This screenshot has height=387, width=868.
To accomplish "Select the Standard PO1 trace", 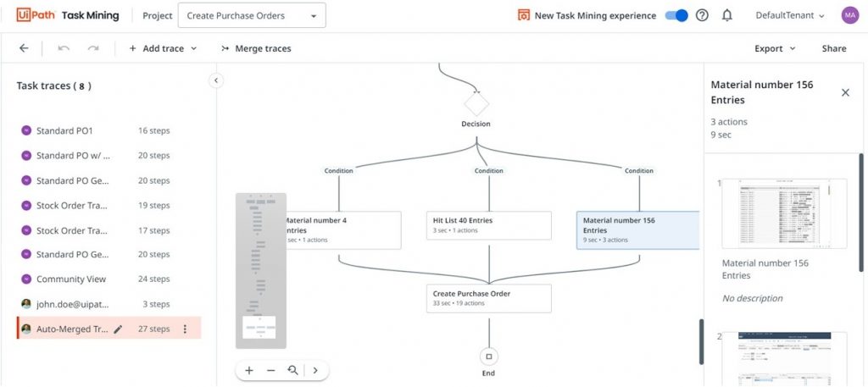I will [x=109, y=131].
